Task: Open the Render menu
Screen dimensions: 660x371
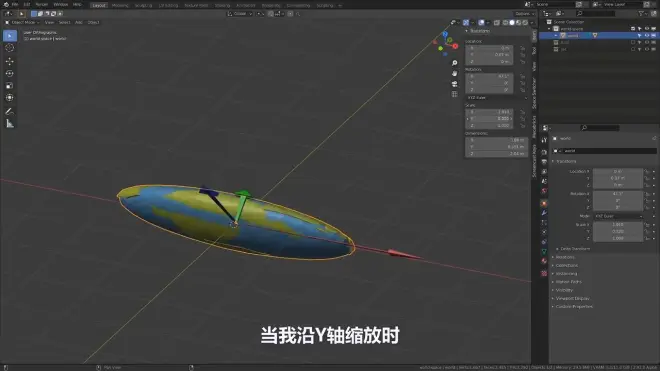Action: pos(41,4)
